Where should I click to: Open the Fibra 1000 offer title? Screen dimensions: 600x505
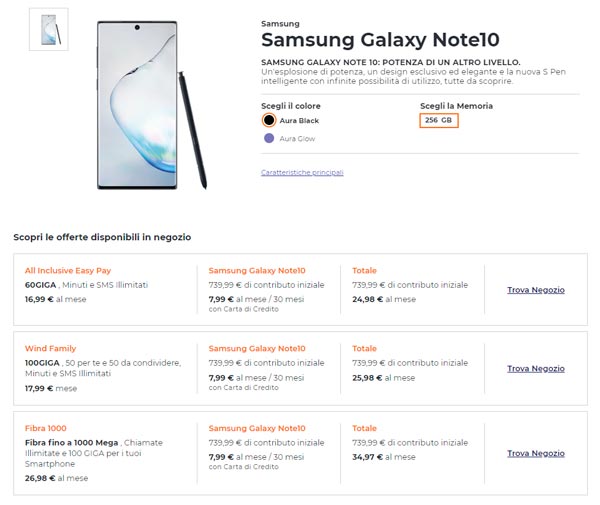tap(46, 428)
